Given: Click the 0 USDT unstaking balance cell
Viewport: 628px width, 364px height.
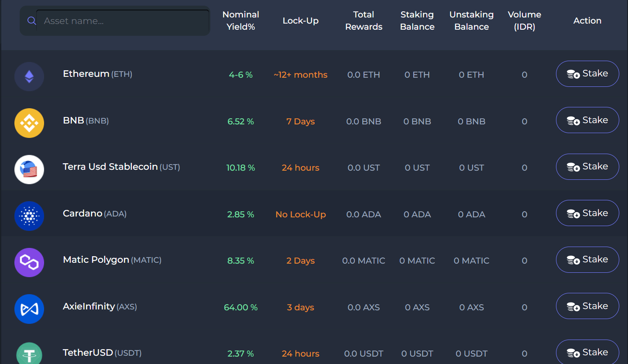Looking at the screenshot, I should pyautogui.click(x=472, y=354).
